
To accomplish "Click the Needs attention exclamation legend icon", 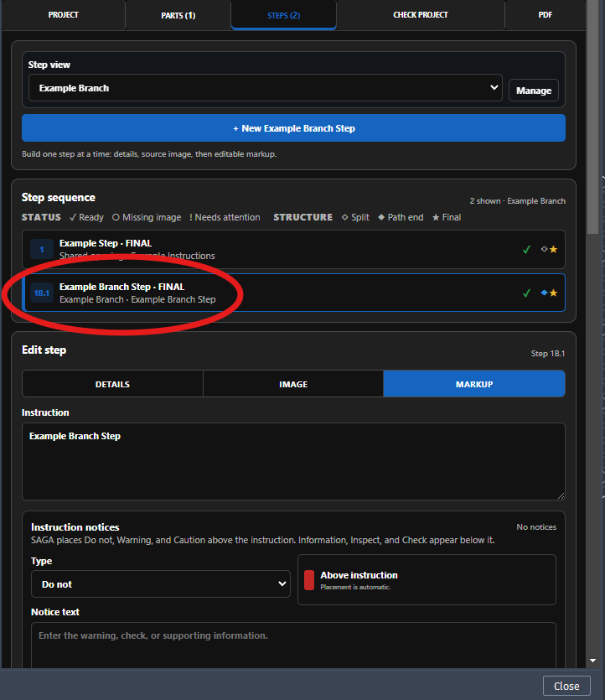I will click(x=191, y=217).
